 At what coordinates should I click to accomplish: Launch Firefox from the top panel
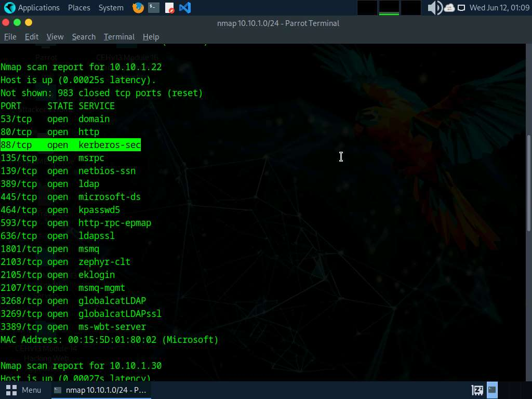pos(138,8)
